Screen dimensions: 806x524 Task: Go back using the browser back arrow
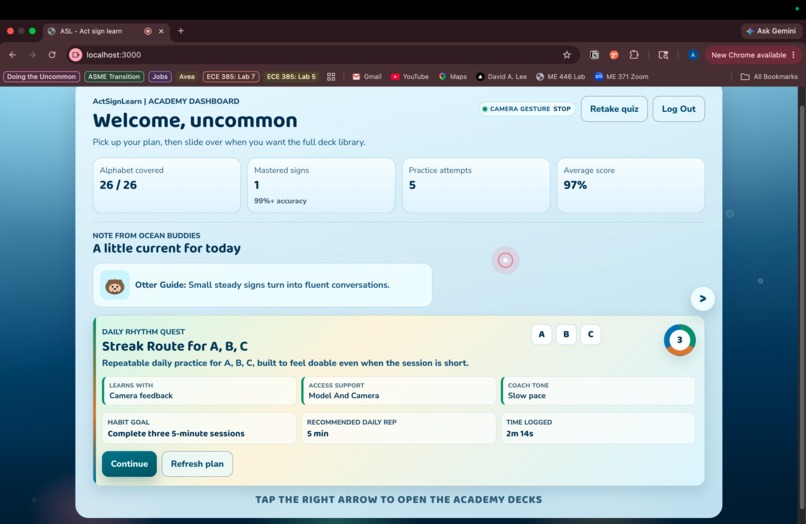coord(13,55)
